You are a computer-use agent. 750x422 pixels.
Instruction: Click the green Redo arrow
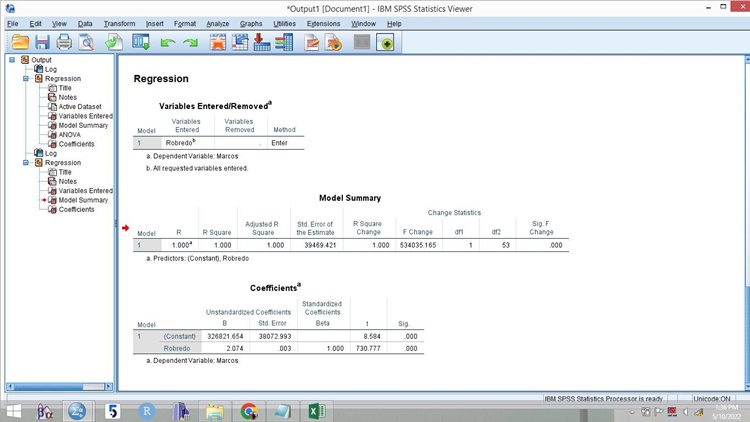click(x=190, y=43)
